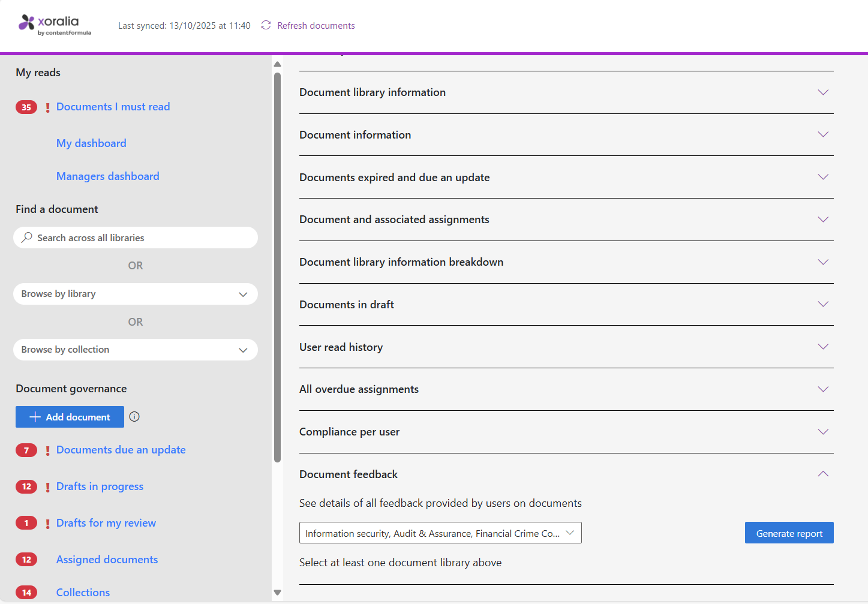868x604 pixels.
Task: Open the Browse by collection dropdown
Action: (x=136, y=350)
